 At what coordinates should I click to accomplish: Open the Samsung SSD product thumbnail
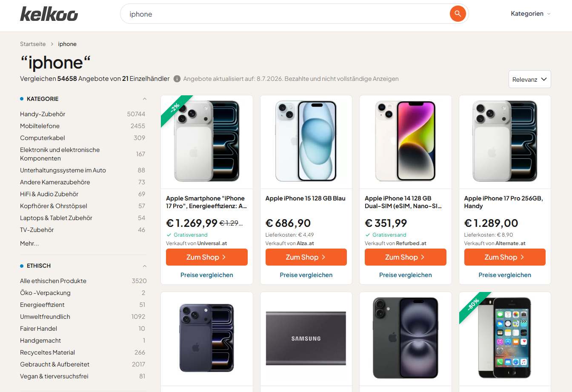(306, 338)
